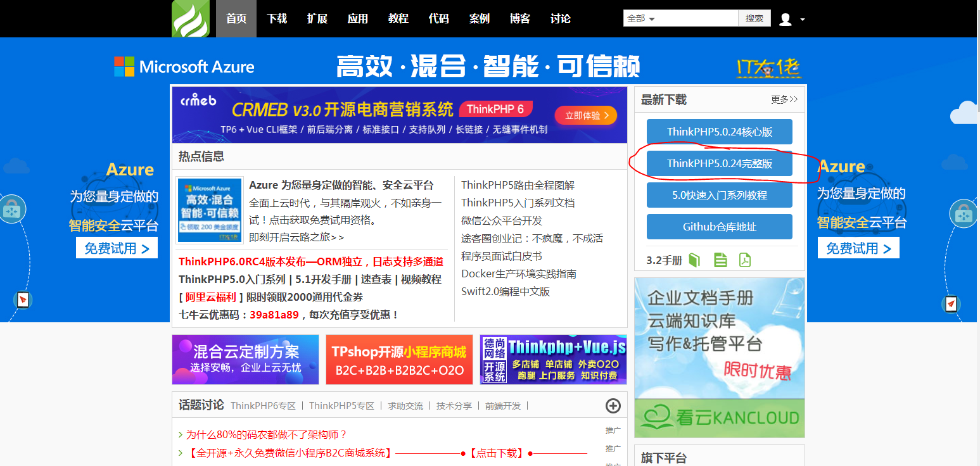
Task: Open Swift2.0编程中文版 link
Action: [x=506, y=291]
